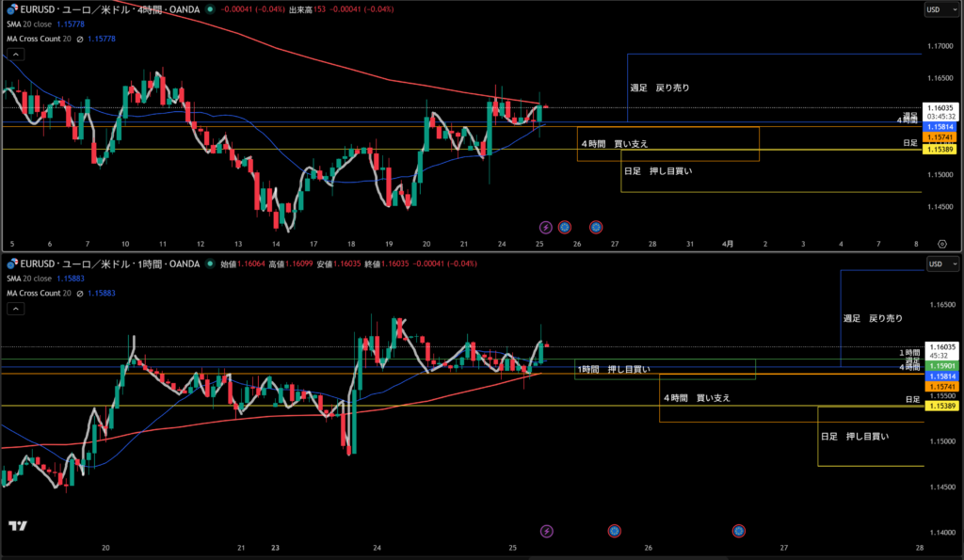This screenshot has width=964, height=560.
Task: Select the 1時間 押し目買い green box label
Action: (613, 369)
